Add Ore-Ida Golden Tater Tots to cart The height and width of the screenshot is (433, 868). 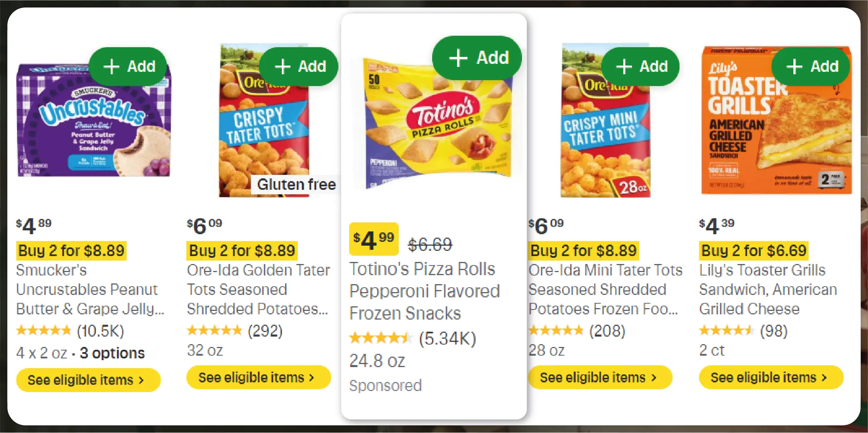[299, 66]
